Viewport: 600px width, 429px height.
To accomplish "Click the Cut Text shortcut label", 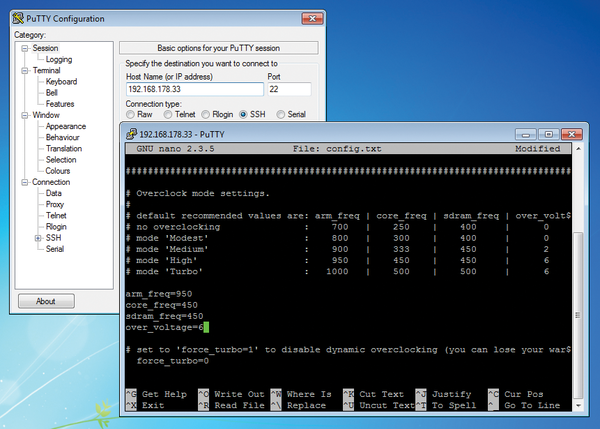I will (x=382, y=394).
